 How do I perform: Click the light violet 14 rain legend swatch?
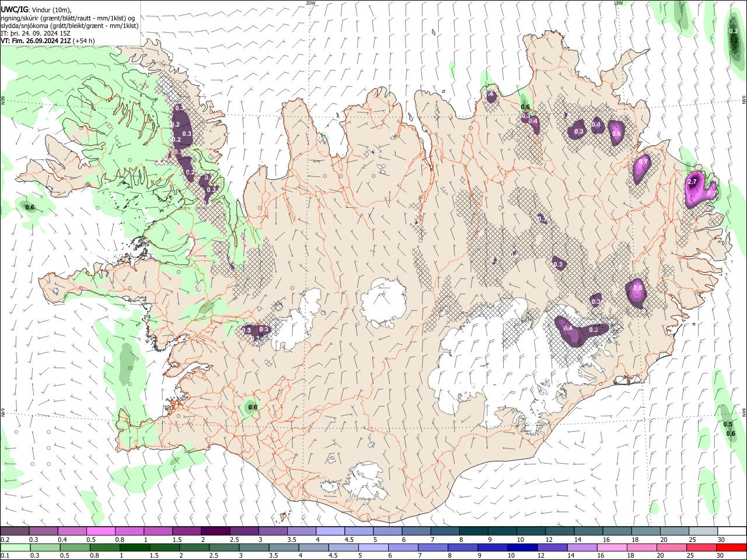tap(582, 547)
